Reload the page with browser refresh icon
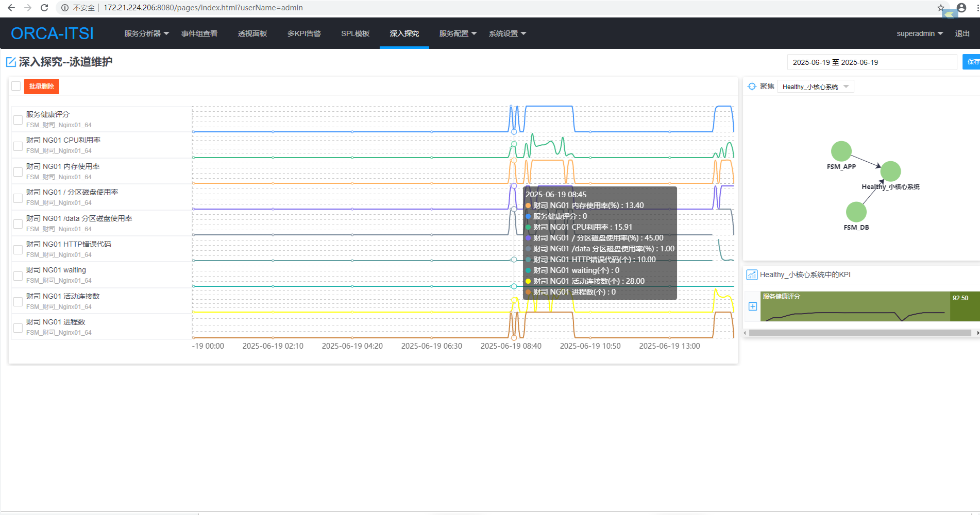980x515 pixels. (44, 8)
